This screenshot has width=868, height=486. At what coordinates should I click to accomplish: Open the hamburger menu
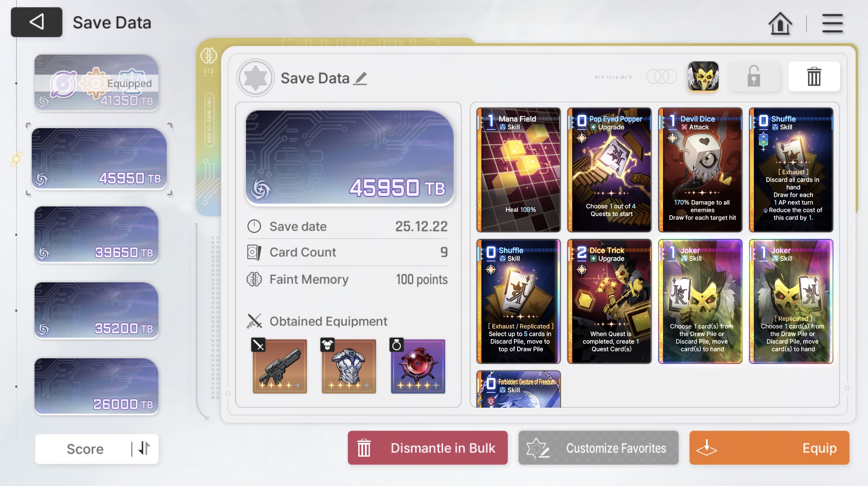point(832,23)
